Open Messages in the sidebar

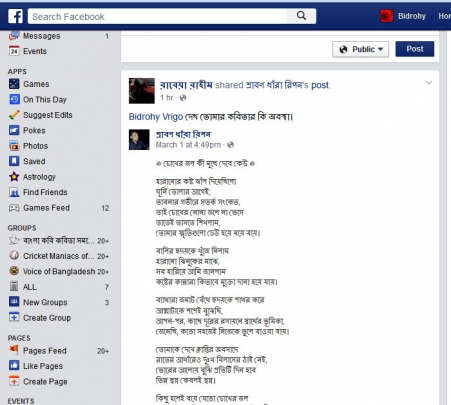(x=41, y=36)
